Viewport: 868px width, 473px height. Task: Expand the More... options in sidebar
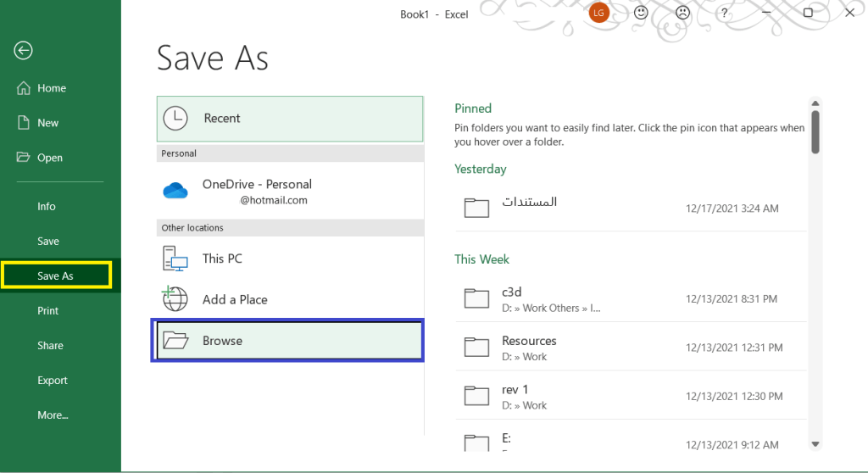53,415
